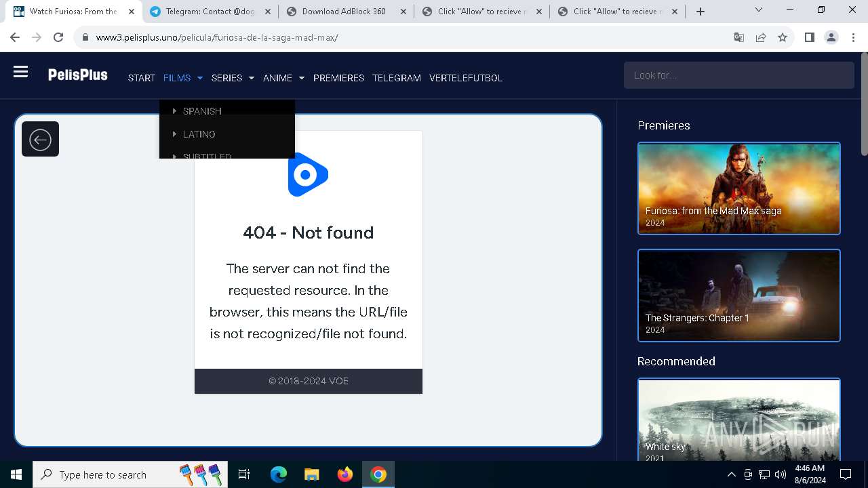Click the Premieres section heading

click(664, 125)
